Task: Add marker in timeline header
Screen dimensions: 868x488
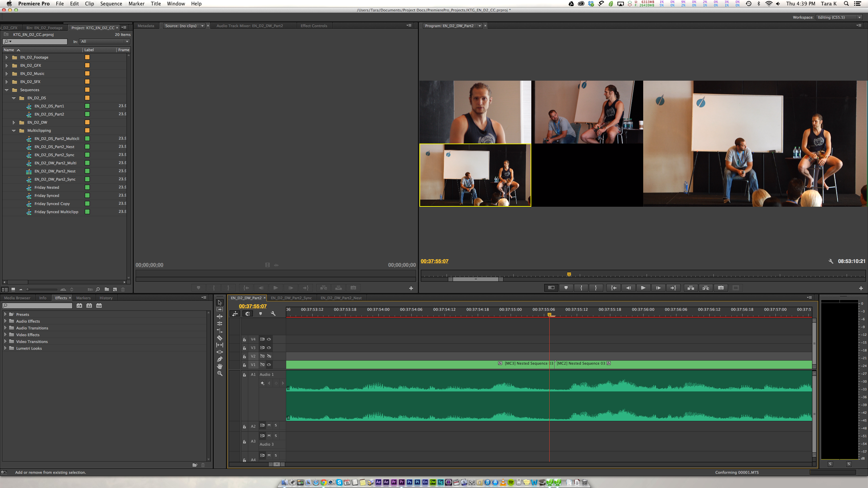Action: (x=260, y=314)
